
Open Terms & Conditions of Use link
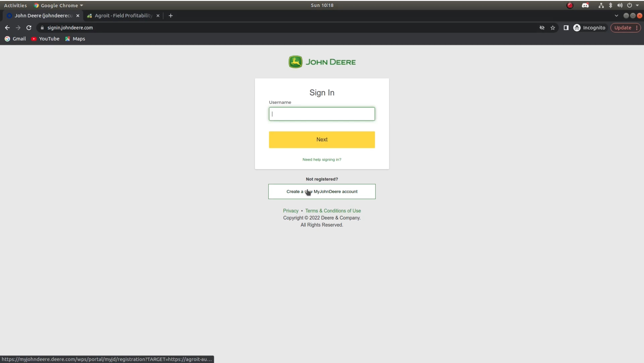tap(333, 211)
